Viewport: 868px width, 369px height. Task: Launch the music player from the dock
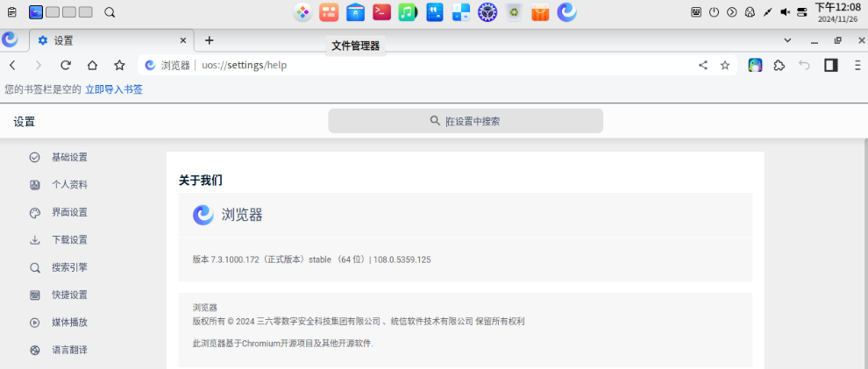coord(408,12)
